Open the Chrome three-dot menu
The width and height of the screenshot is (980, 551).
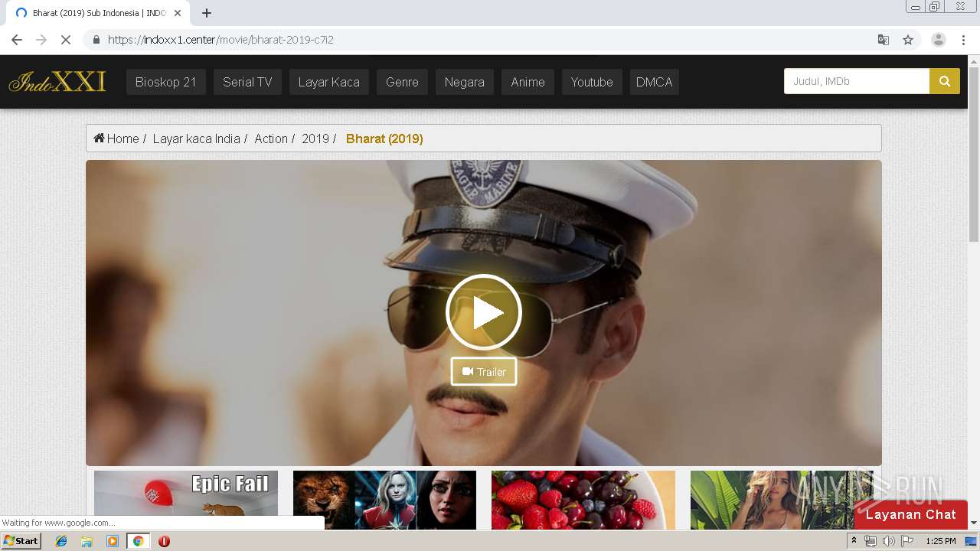pyautogui.click(x=963, y=40)
